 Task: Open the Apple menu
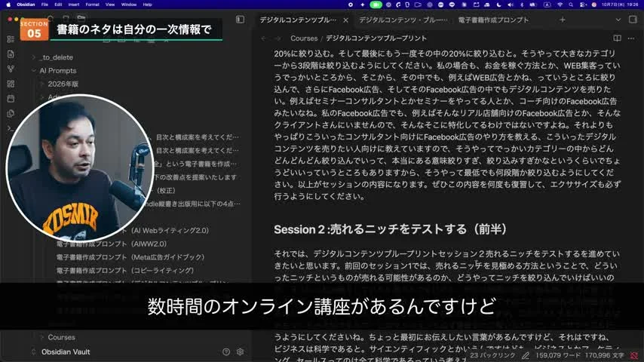8,5
